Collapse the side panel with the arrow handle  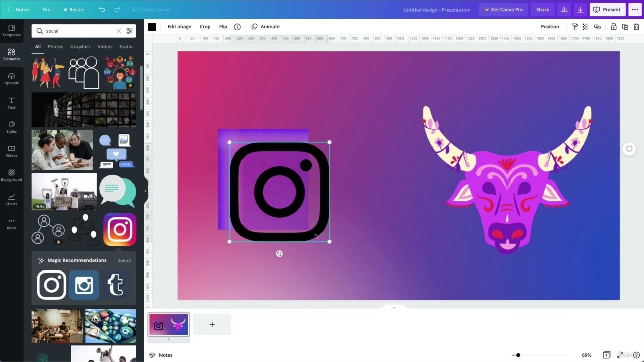pos(146,191)
